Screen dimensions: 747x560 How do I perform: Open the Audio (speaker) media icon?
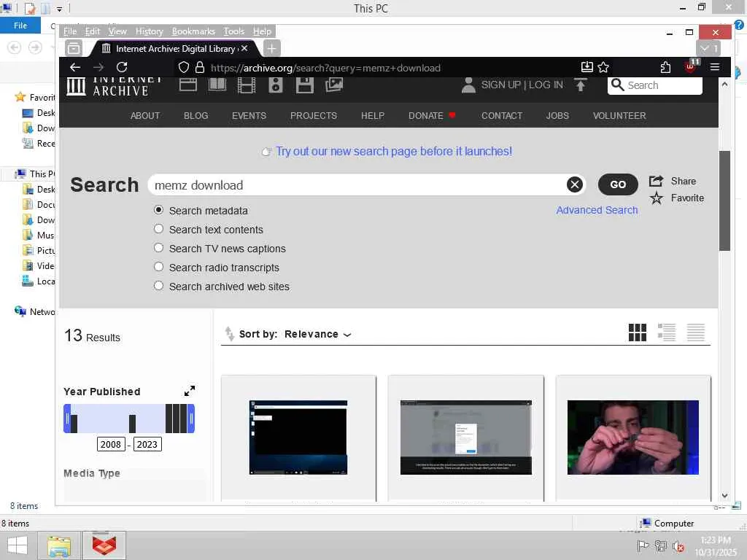(275, 85)
